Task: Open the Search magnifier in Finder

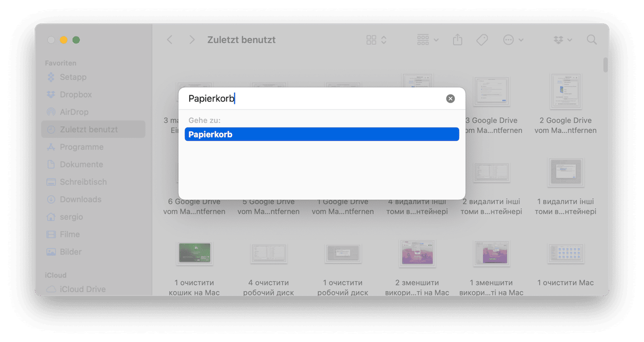Action: click(592, 40)
